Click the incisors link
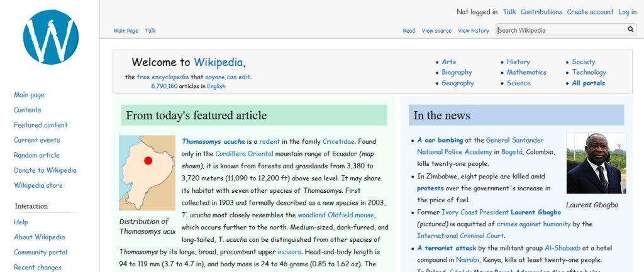644x272 pixels. (x=289, y=252)
